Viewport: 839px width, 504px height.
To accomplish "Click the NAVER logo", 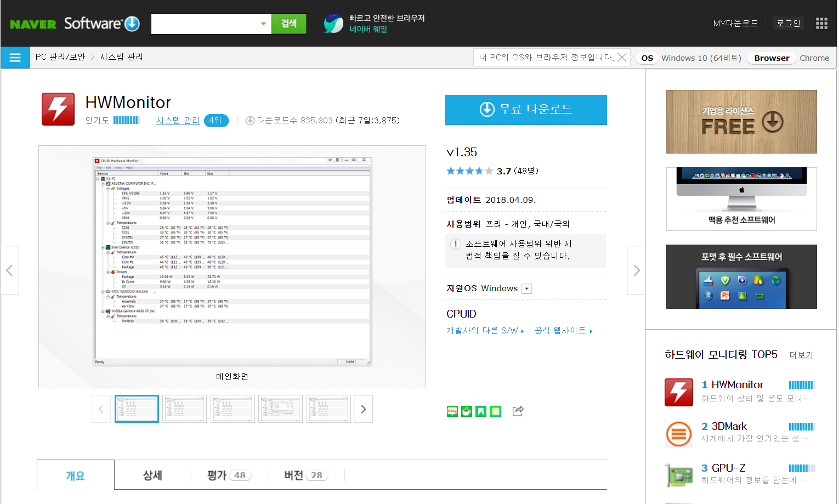I will 33,24.
